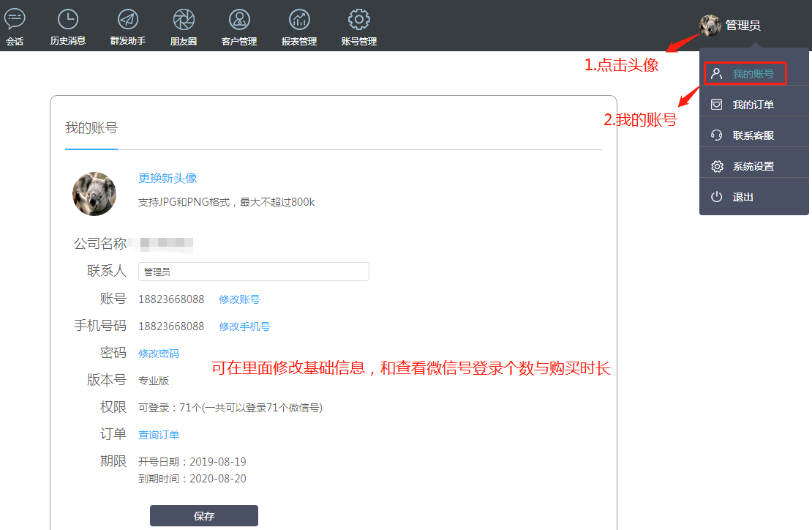Image resolution: width=812 pixels, height=530 pixels.
Task: Open the 会话 chat icon
Action: tap(15, 20)
